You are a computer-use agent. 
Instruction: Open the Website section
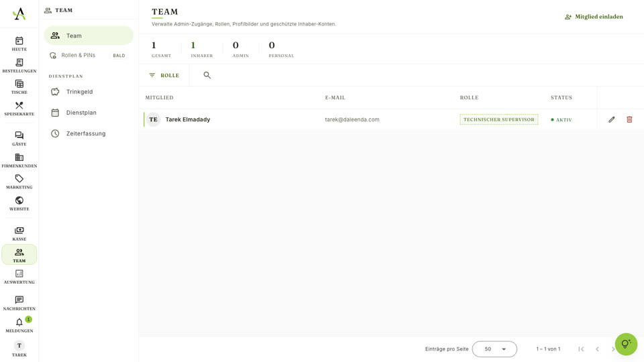[x=19, y=204]
